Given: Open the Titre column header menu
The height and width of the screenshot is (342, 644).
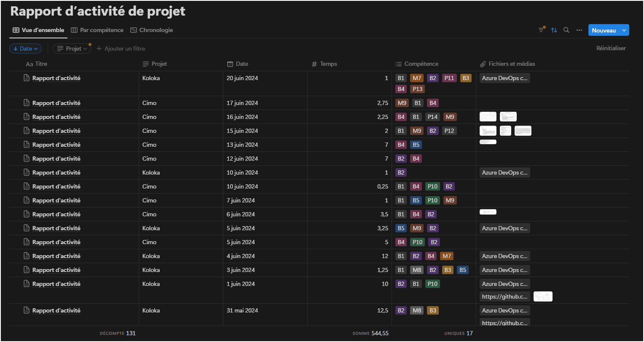Looking at the screenshot, I should pos(37,64).
